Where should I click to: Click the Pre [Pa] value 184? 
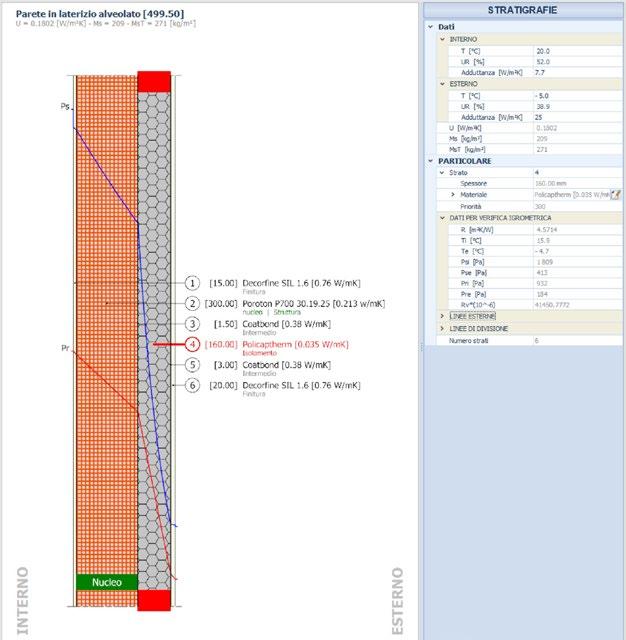(x=578, y=294)
